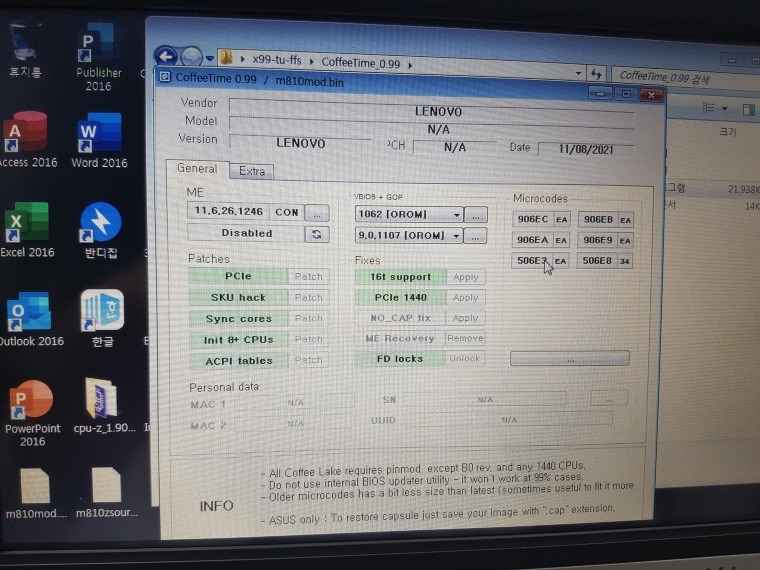The height and width of the screenshot is (570, 760).
Task: Open the Recycle Bin desktop icon
Action: pos(24,50)
